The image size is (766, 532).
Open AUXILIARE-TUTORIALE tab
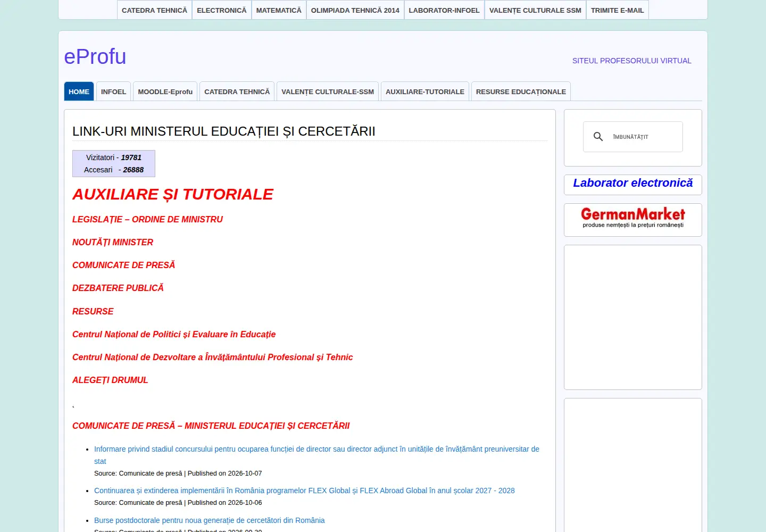[x=425, y=92]
